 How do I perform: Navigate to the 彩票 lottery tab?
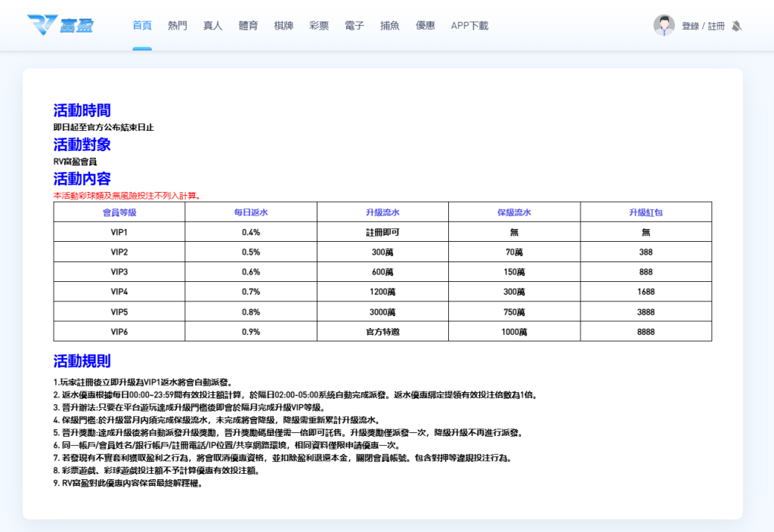pyautogui.click(x=318, y=24)
